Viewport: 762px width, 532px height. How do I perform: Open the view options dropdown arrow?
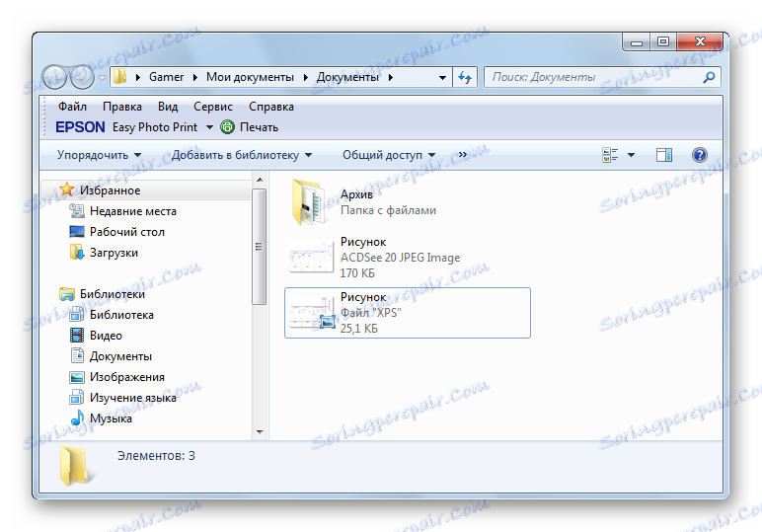pos(631,155)
